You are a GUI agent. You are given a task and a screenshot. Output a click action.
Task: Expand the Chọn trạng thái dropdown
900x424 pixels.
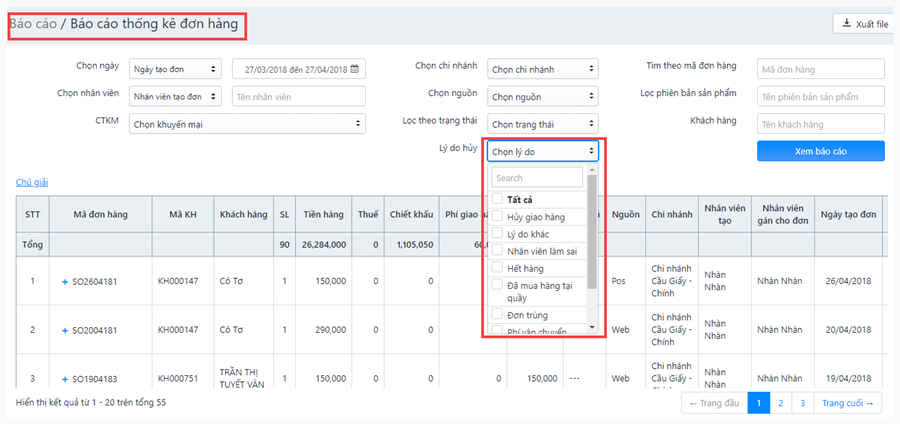(x=543, y=123)
